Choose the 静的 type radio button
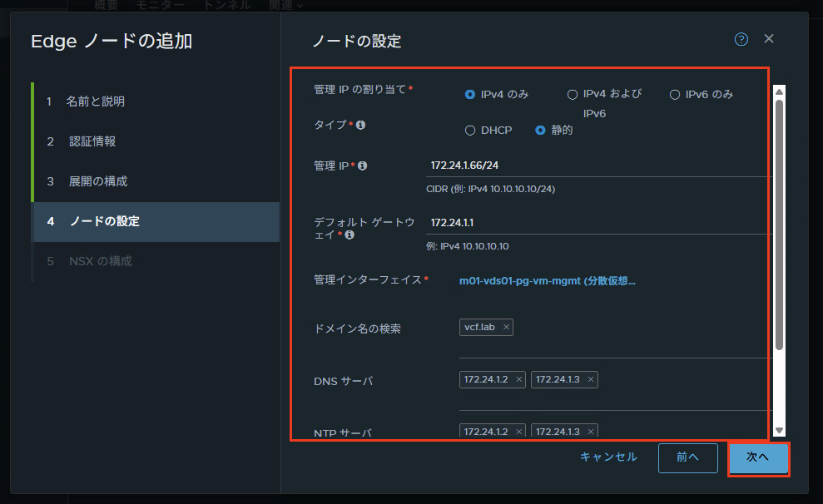The height and width of the screenshot is (504, 823). [541, 130]
